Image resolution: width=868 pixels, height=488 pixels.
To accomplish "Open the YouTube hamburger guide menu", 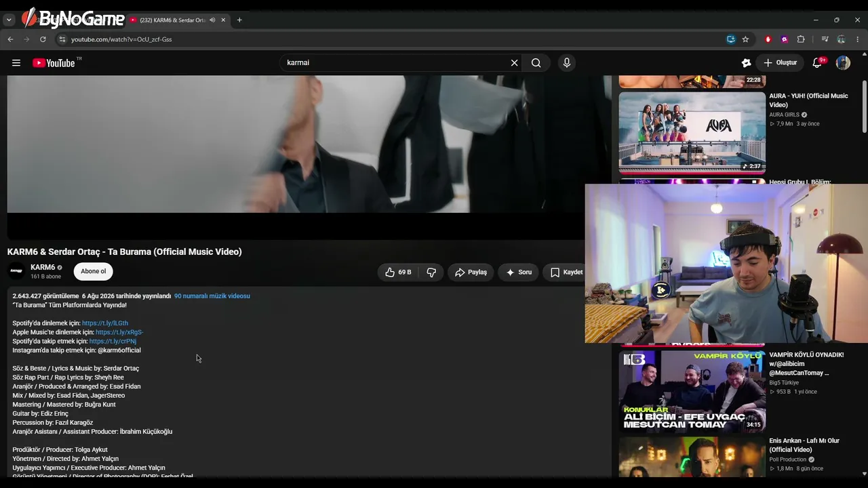I will tap(16, 63).
